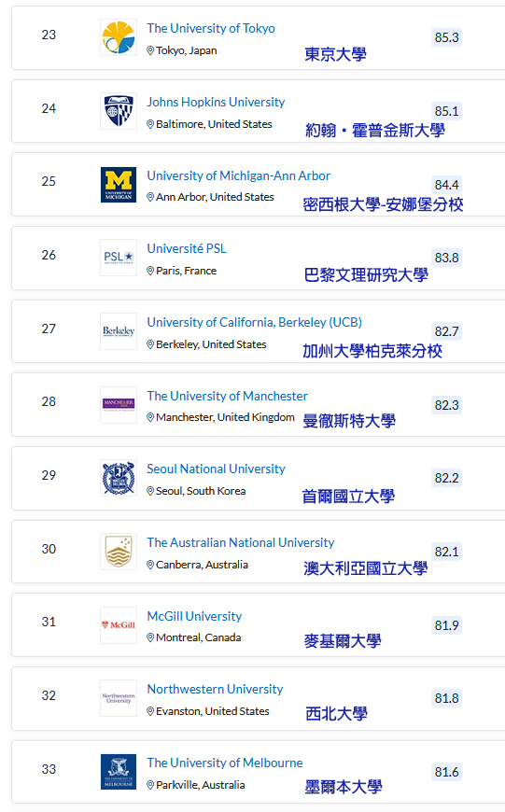Visit the McGill University page
Screen dimensions: 505x812
194,616
